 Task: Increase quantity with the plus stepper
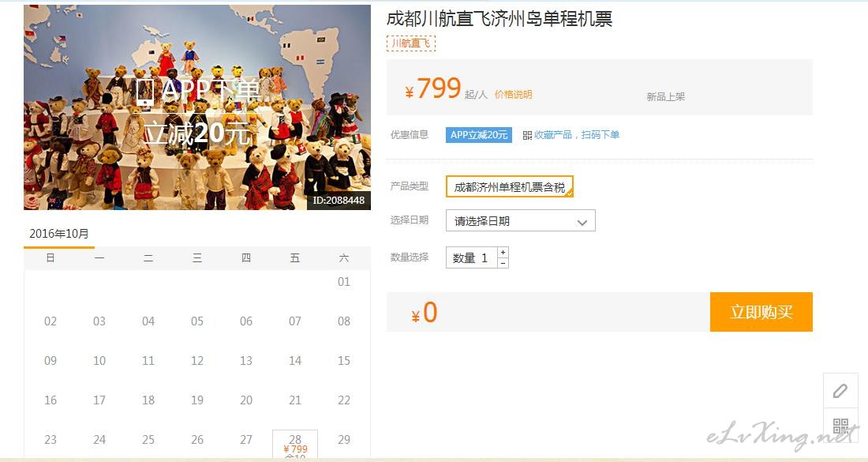503,252
